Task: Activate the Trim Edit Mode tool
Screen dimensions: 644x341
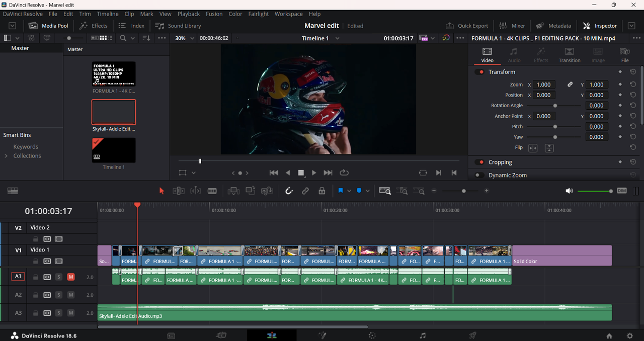Action: tap(179, 191)
